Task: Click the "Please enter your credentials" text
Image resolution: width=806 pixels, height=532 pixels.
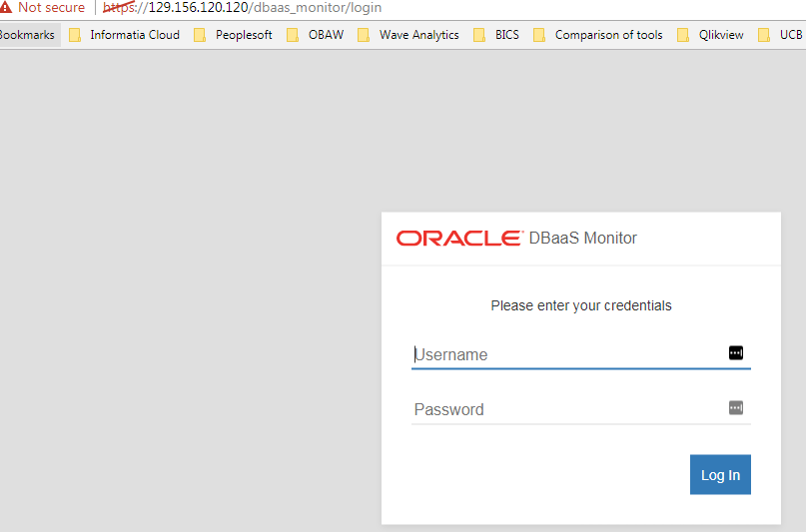Action: click(581, 305)
